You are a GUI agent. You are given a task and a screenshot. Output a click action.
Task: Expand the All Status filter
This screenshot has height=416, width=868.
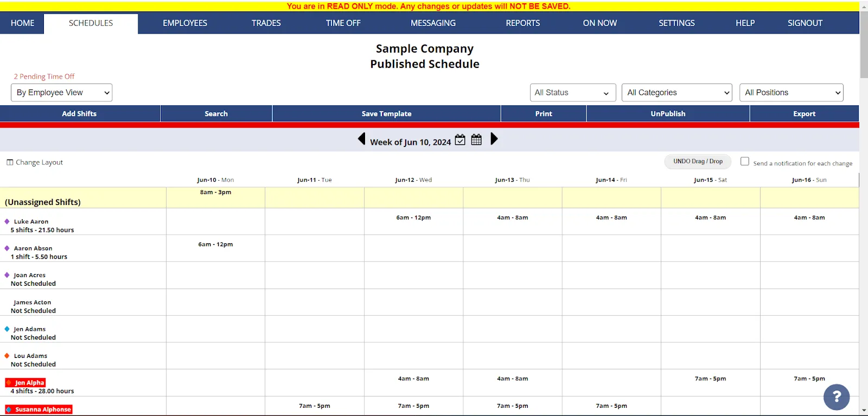tap(573, 93)
